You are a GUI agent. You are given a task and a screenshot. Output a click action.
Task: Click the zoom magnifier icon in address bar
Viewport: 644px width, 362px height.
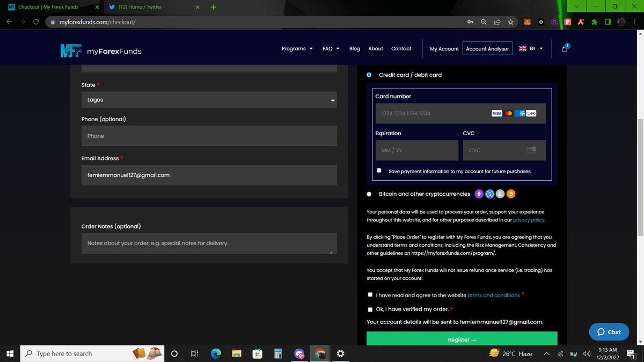click(484, 22)
